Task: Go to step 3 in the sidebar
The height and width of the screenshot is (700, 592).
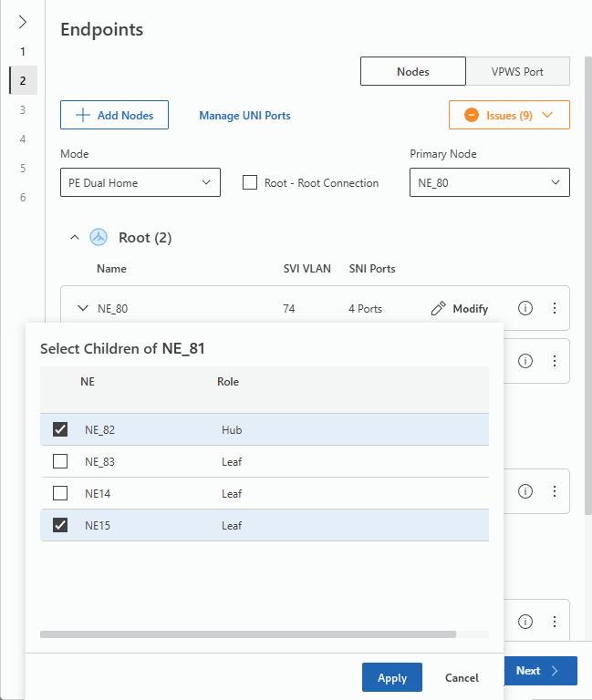Action: click(23, 109)
